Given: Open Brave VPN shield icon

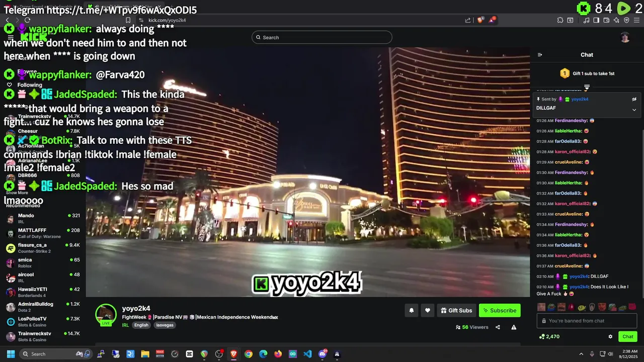Looking at the screenshot, I should [x=626, y=20].
